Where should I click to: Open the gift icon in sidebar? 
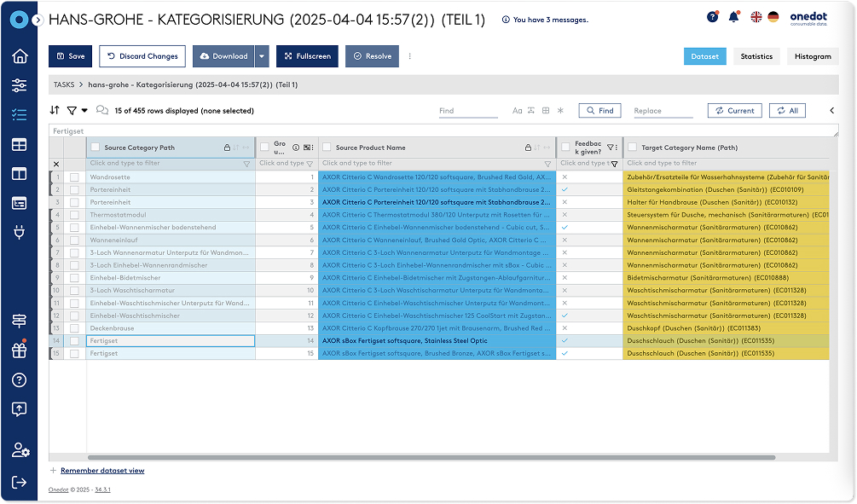[x=19, y=350]
